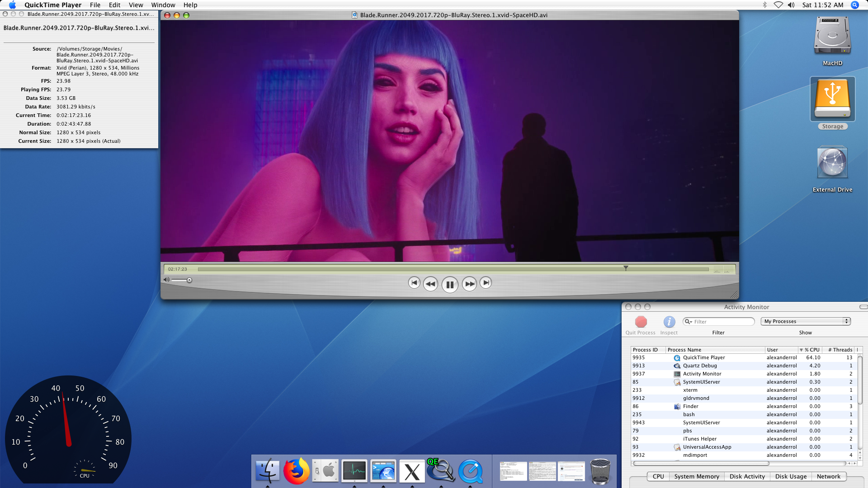Open the Window menu
868x488 pixels.
pos(163,5)
